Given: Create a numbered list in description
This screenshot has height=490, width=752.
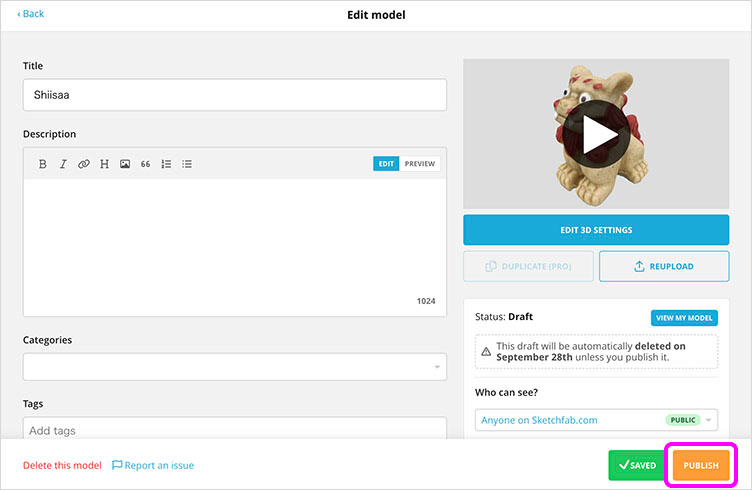Looking at the screenshot, I should pyautogui.click(x=166, y=164).
